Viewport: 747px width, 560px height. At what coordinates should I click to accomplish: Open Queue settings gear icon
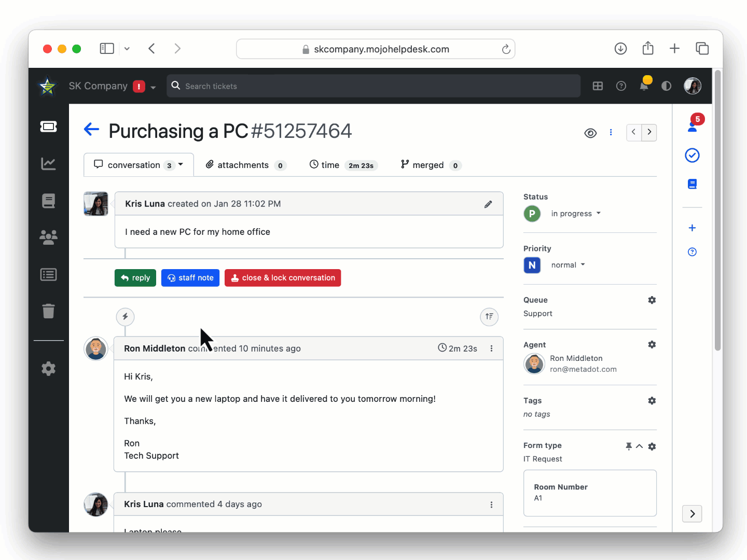(652, 300)
